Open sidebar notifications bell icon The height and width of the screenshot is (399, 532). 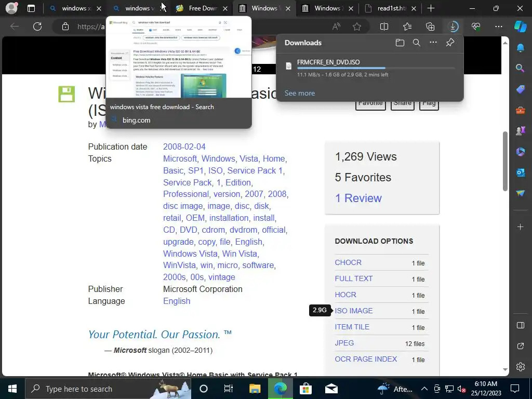click(520, 48)
